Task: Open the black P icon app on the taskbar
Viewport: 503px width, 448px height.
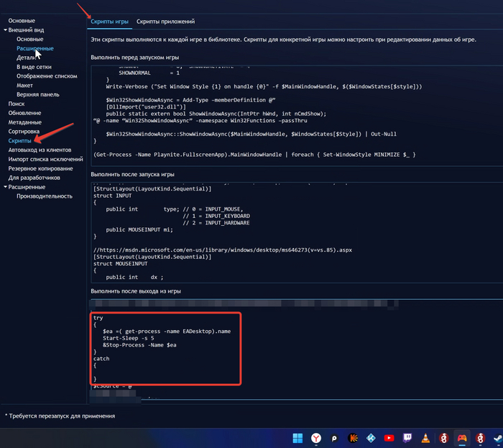Action: click(334, 438)
